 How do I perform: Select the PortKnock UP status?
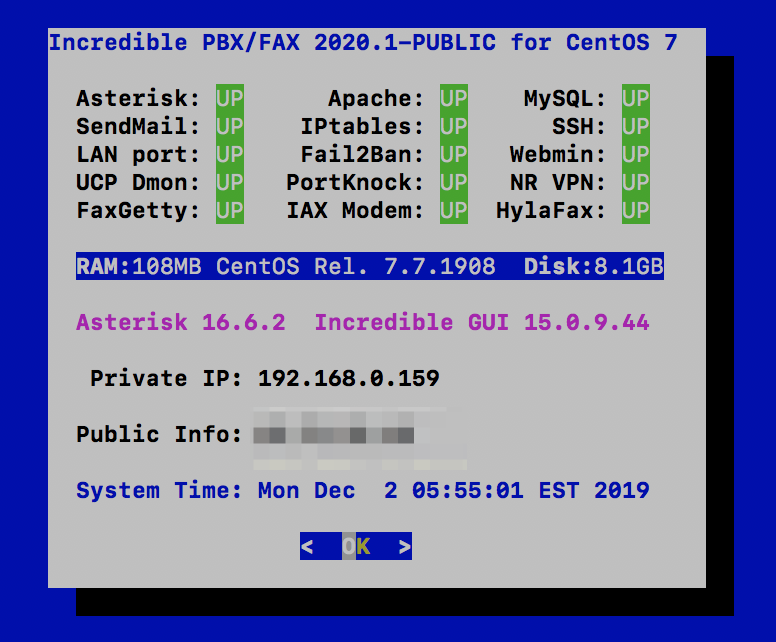click(x=454, y=182)
